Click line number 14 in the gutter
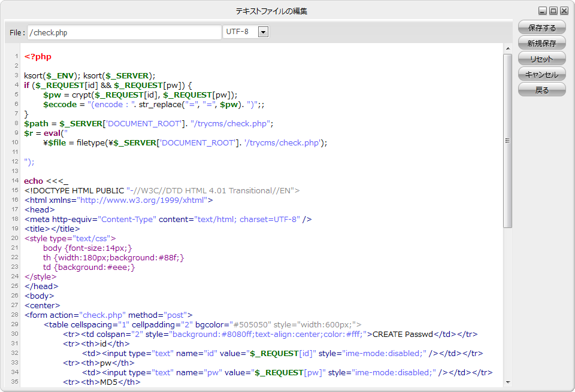 coord(14,181)
